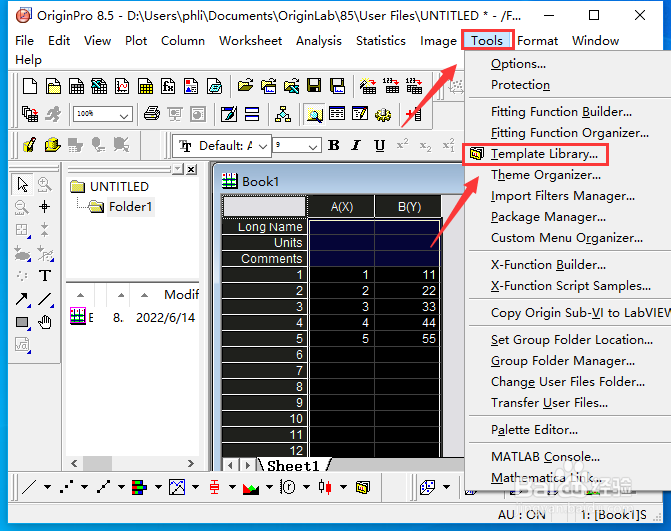Click the New Folder toolbar icon
Viewport: 671px width, 531px height.
(x=53, y=86)
